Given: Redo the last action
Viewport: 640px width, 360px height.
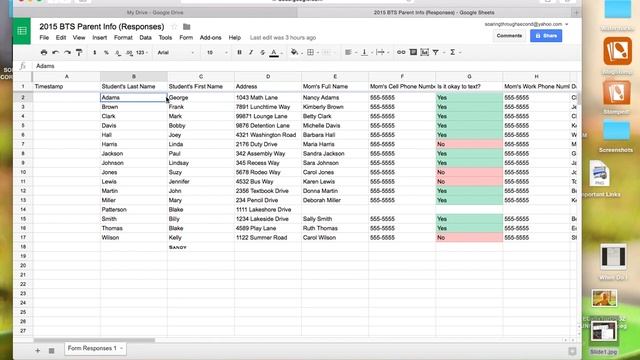Looking at the screenshot, I should (67, 52).
